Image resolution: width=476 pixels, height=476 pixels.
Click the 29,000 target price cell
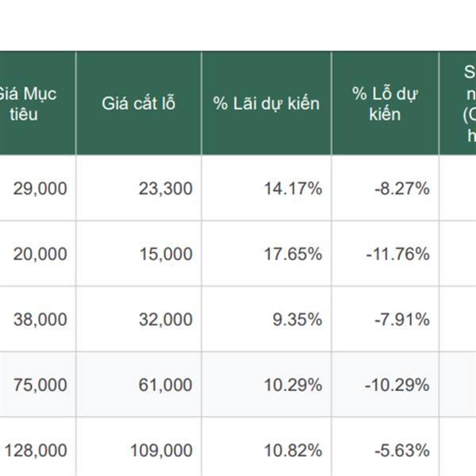[x=40, y=189]
